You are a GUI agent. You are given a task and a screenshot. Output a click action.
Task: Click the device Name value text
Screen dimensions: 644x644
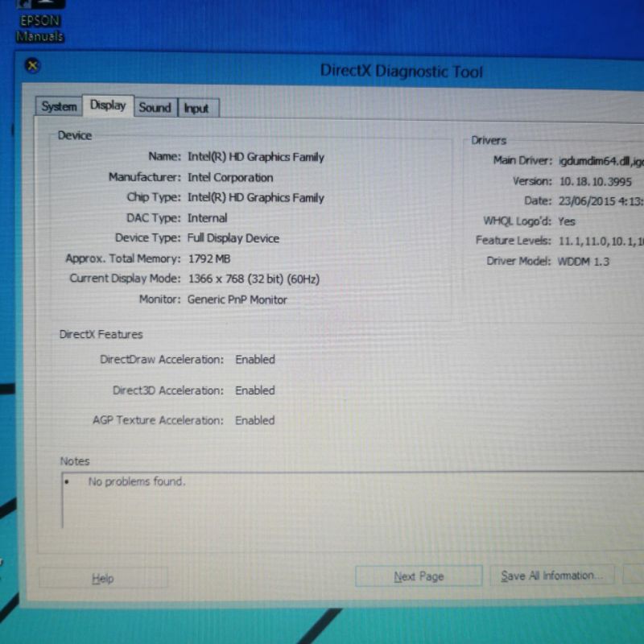[255, 157]
